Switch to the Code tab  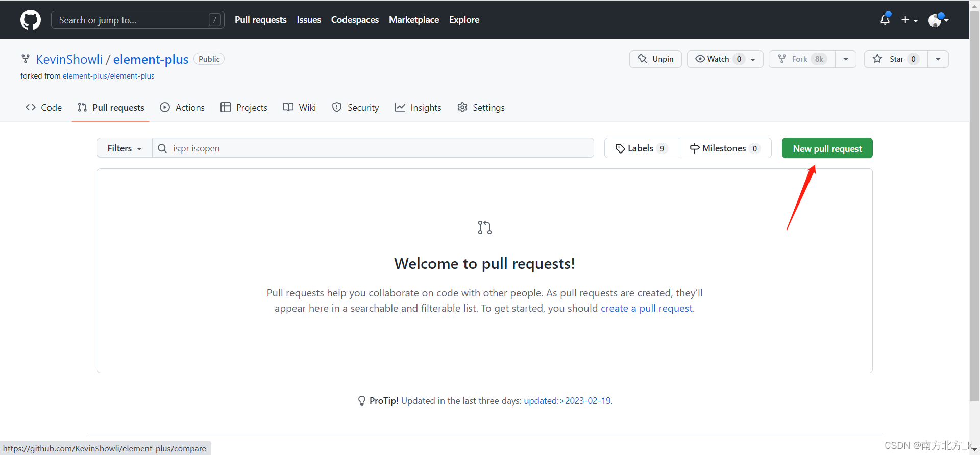[44, 108]
